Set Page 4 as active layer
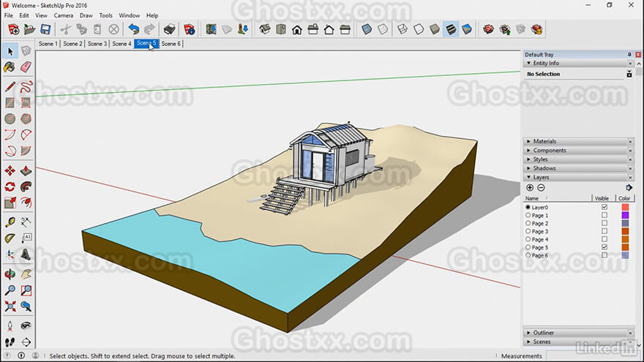Screen dimensions: 644x362 coord(528,239)
